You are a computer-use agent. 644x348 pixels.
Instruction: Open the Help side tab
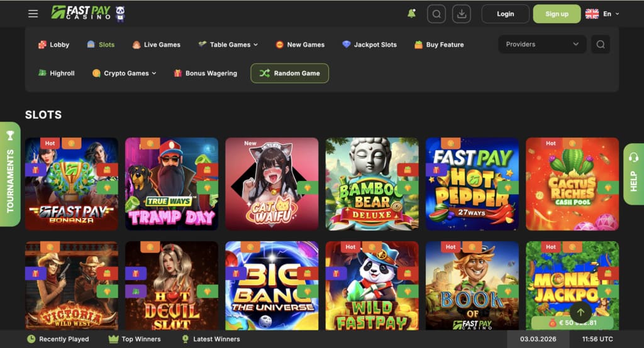click(x=633, y=174)
